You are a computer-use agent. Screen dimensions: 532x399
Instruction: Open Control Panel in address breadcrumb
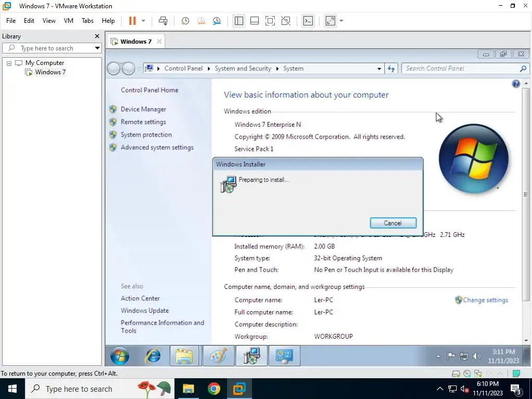(x=183, y=69)
